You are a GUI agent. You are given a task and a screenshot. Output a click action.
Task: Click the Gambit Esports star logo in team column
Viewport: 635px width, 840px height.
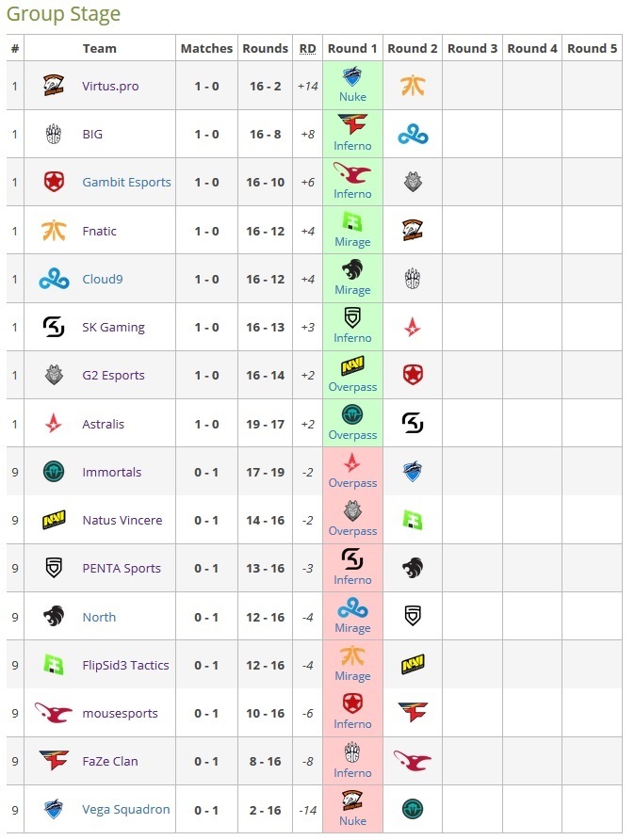(54, 182)
